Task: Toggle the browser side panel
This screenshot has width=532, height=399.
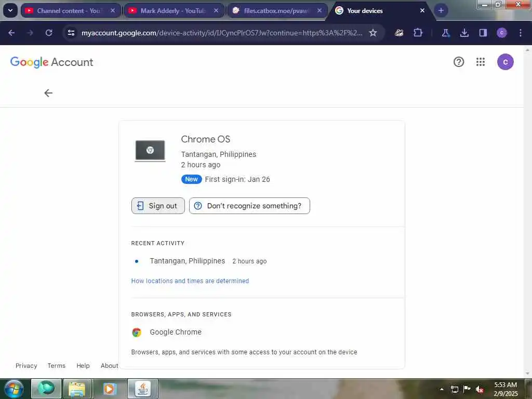Action: (483, 33)
